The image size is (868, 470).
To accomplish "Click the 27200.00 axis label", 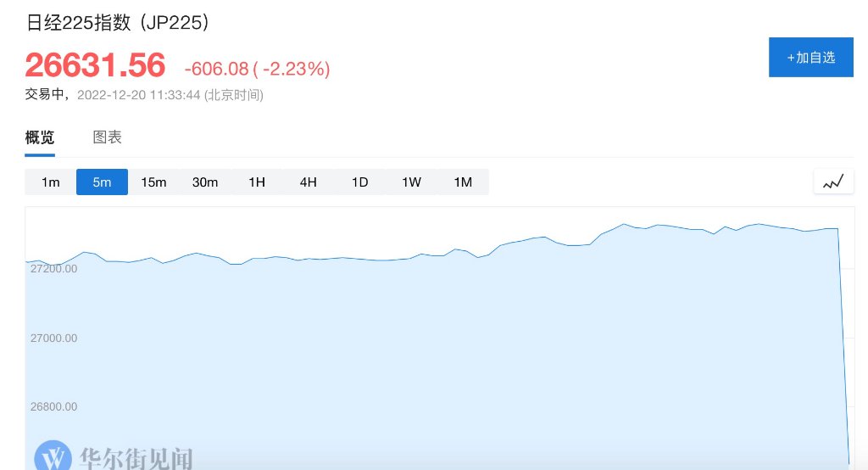I will pos(53,269).
